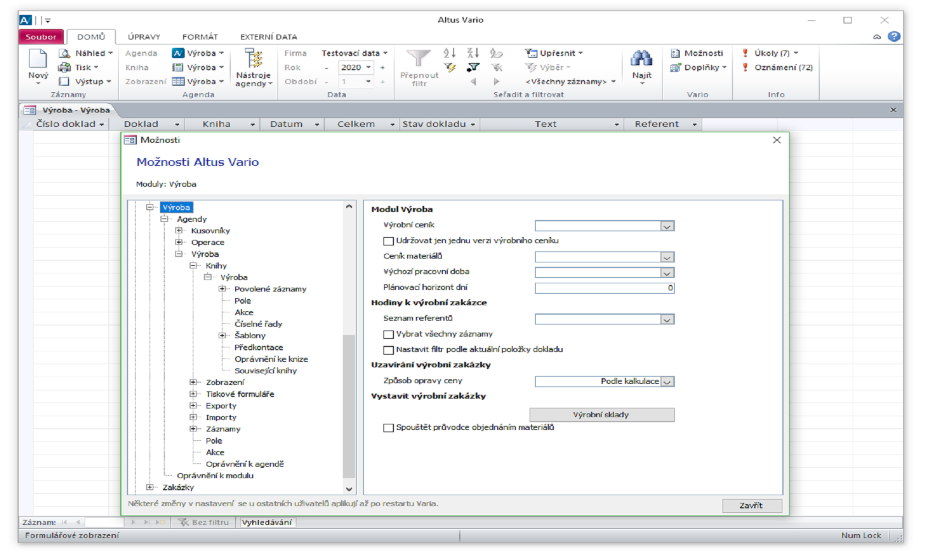Close the Možnosti dialog

tap(777, 140)
